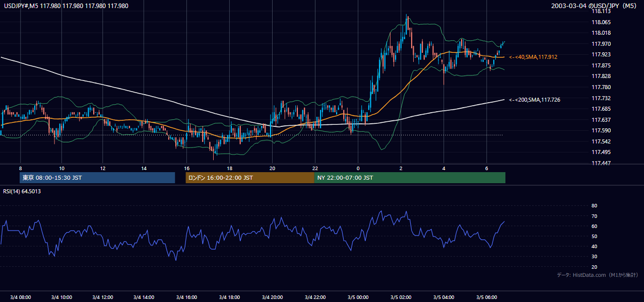Select the ロンドン 16:00-22:00 JST session bar
The width and height of the screenshot is (644, 302).
[249, 178]
